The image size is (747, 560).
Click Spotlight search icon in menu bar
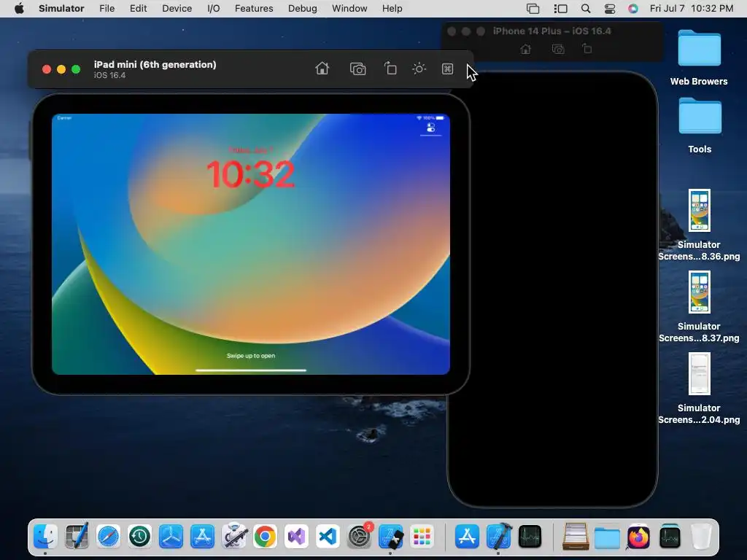[586, 9]
